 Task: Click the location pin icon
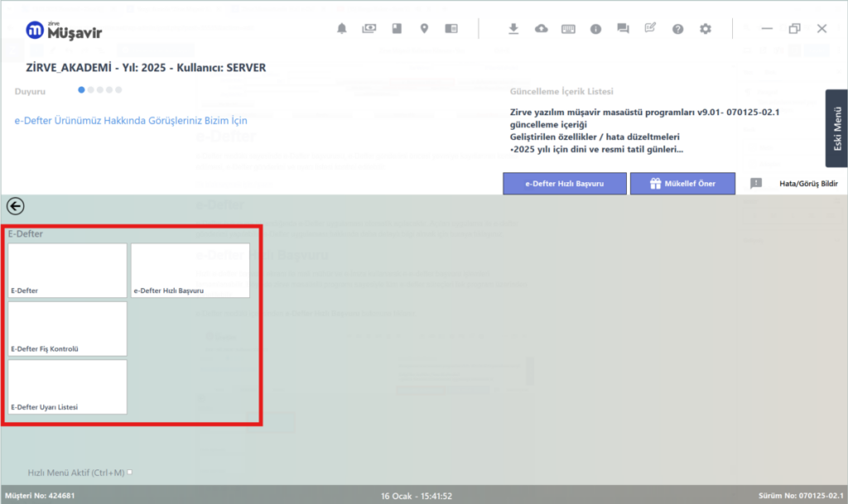click(x=424, y=29)
